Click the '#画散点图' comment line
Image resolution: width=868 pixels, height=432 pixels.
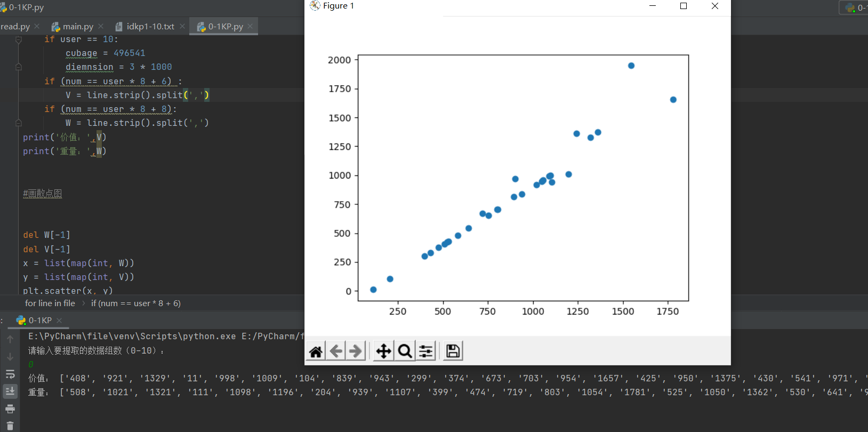pos(43,193)
